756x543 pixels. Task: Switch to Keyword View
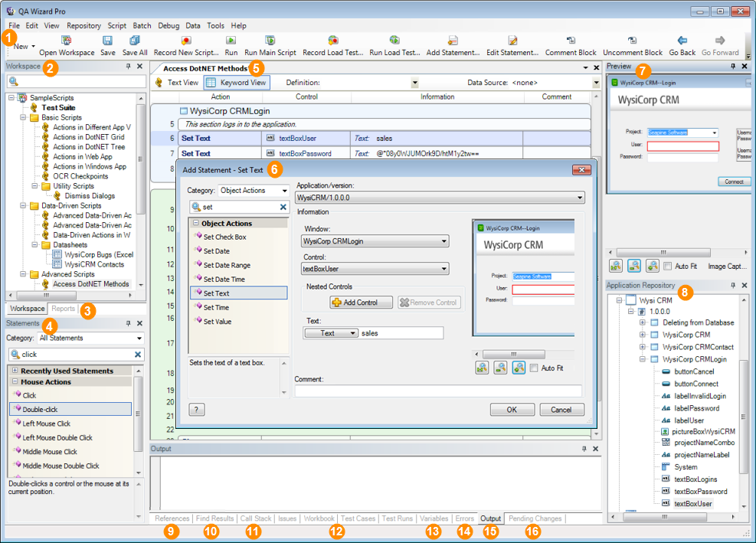pyautogui.click(x=236, y=83)
